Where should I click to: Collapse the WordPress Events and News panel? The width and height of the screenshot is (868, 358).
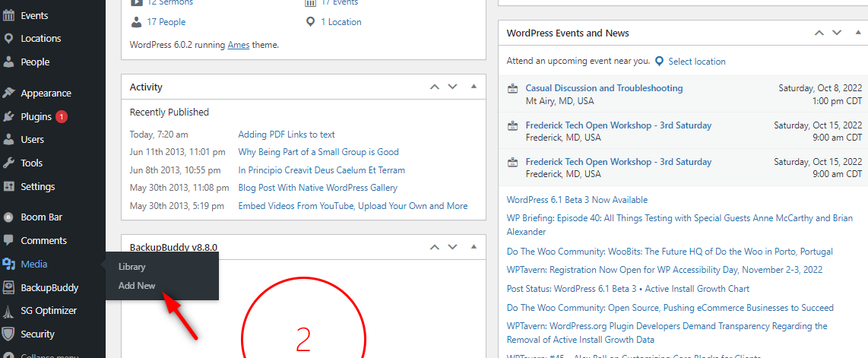pos(857,33)
